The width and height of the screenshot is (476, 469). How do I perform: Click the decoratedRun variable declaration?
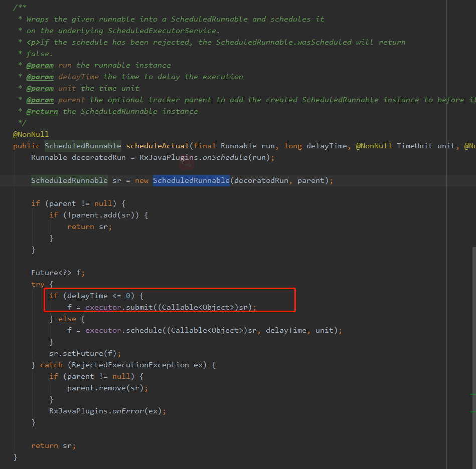click(99, 157)
